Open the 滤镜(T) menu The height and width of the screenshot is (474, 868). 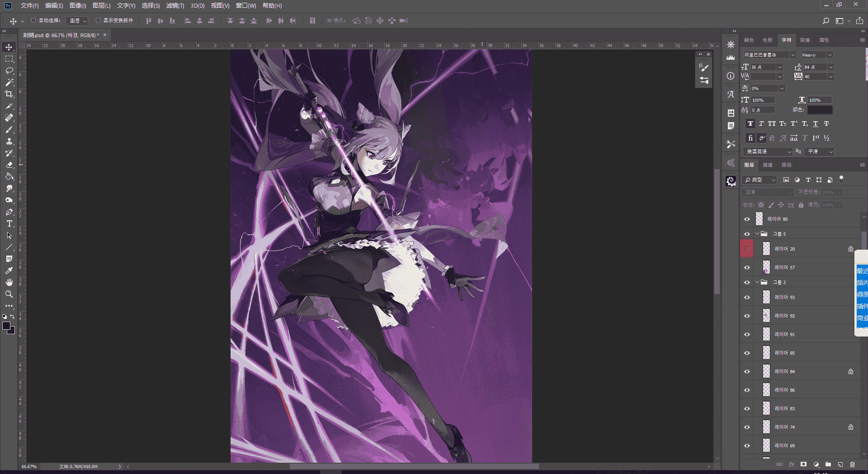pos(175,5)
